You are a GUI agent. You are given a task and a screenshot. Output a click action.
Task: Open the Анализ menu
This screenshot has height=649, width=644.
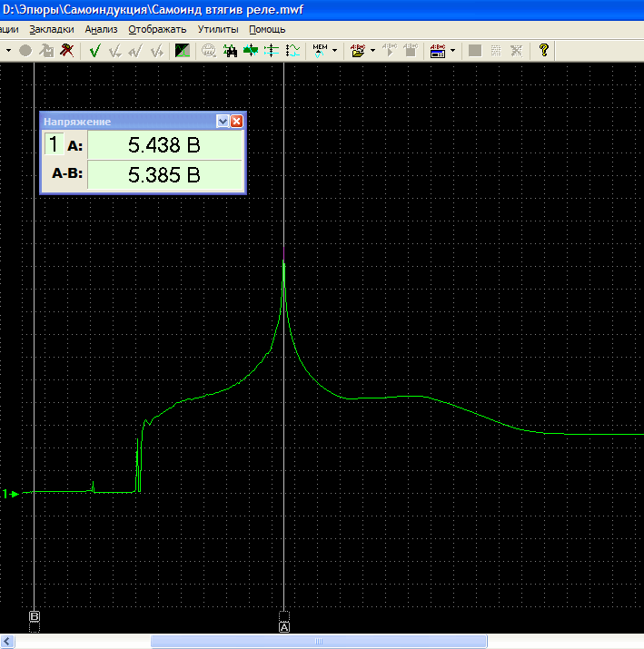(x=101, y=29)
